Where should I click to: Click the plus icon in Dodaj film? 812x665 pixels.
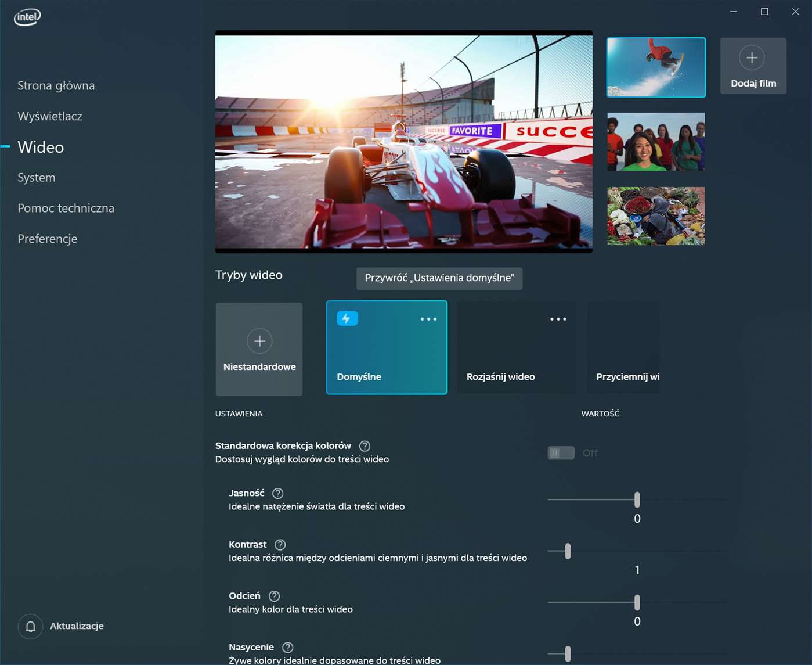(x=752, y=57)
